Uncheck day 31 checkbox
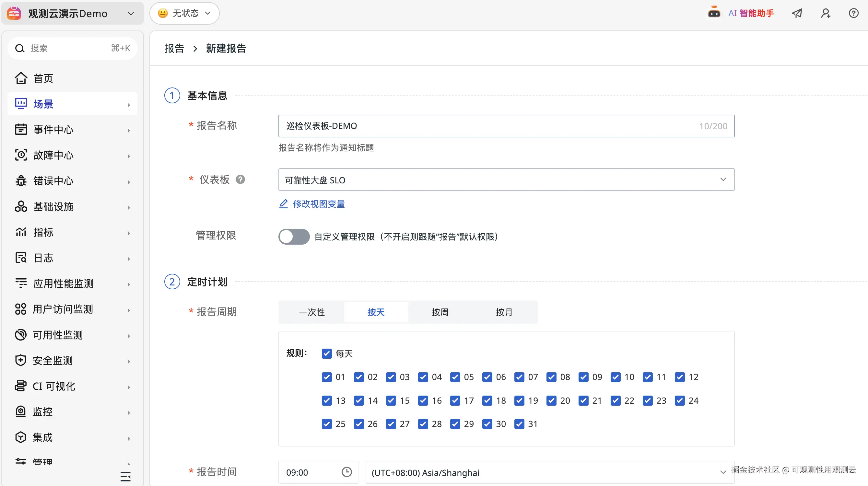 (519, 424)
